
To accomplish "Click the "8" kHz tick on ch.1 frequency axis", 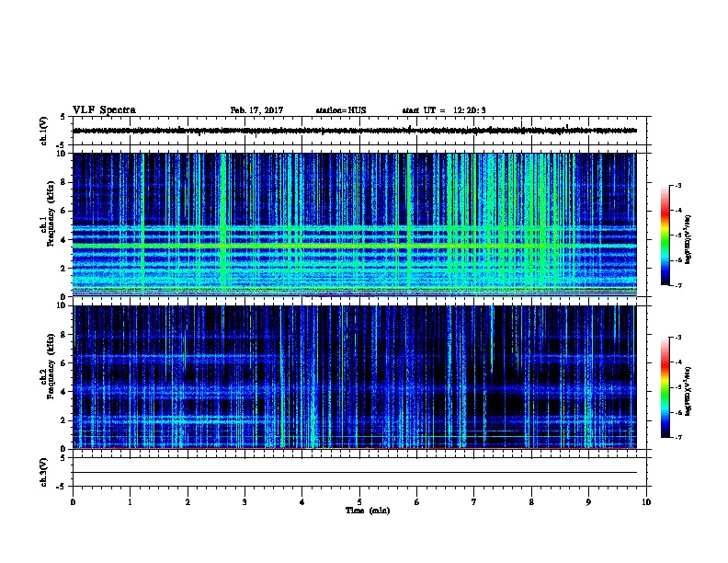I will pyautogui.click(x=64, y=182).
